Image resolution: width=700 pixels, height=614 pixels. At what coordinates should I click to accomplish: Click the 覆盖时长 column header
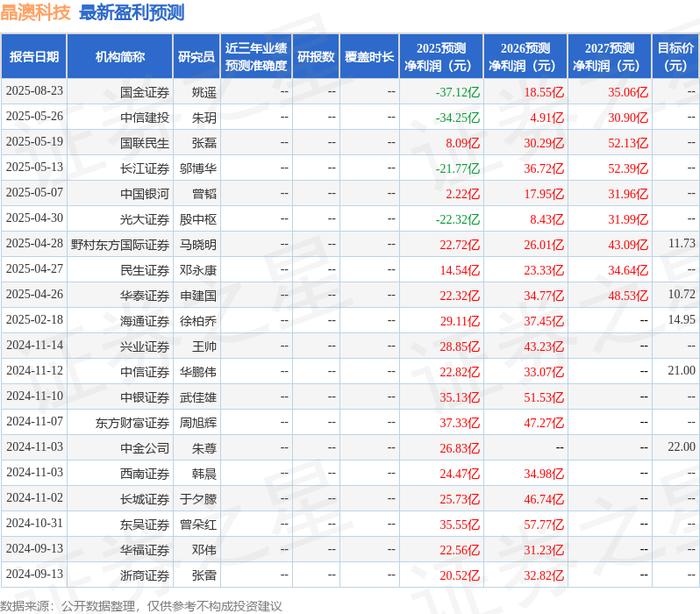pyautogui.click(x=369, y=57)
